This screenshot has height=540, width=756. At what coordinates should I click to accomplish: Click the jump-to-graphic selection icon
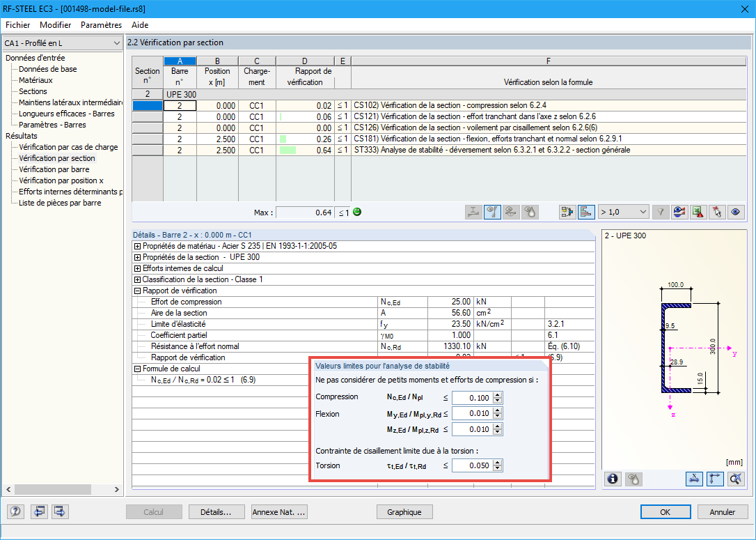(567, 212)
